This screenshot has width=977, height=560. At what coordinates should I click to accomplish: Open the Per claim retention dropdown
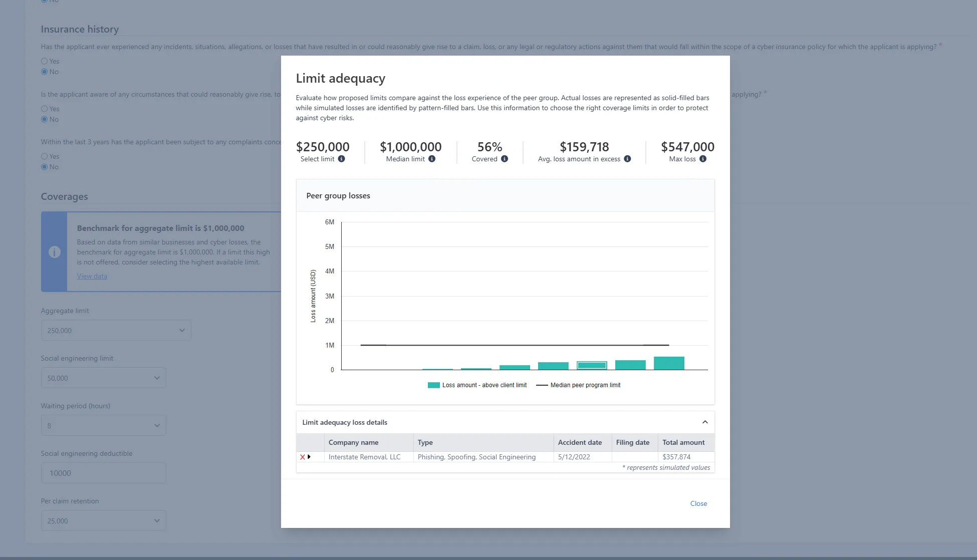104,521
